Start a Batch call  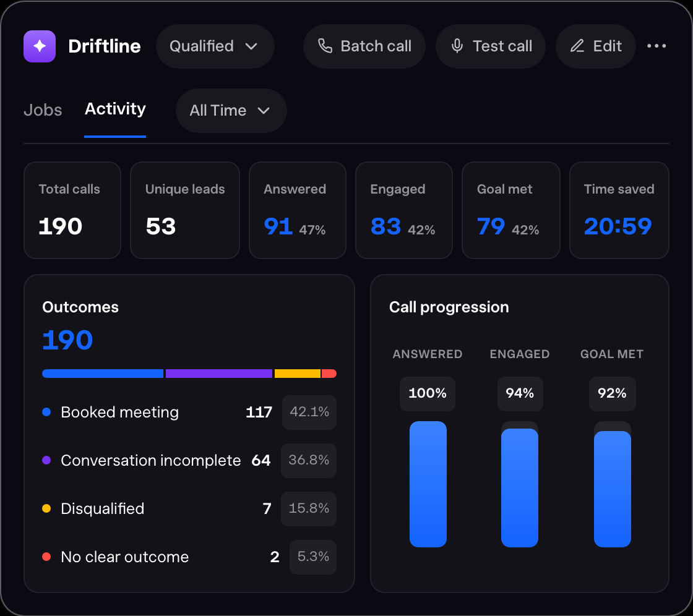364,46
